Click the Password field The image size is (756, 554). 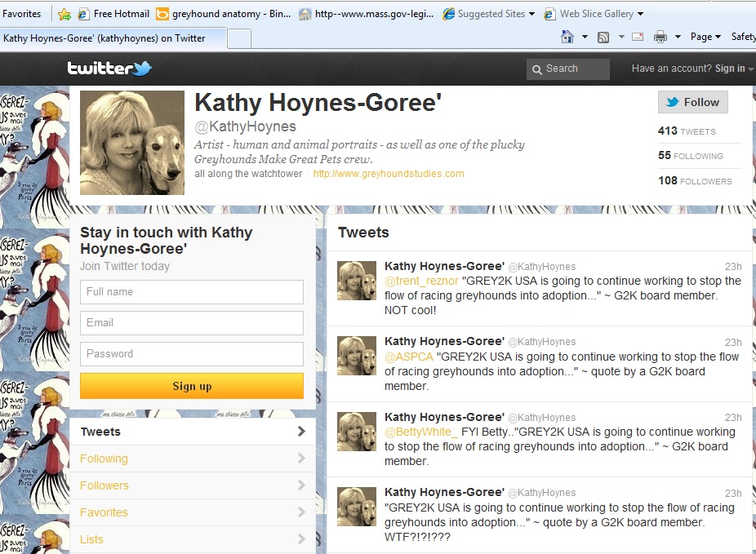pos(192,354)
